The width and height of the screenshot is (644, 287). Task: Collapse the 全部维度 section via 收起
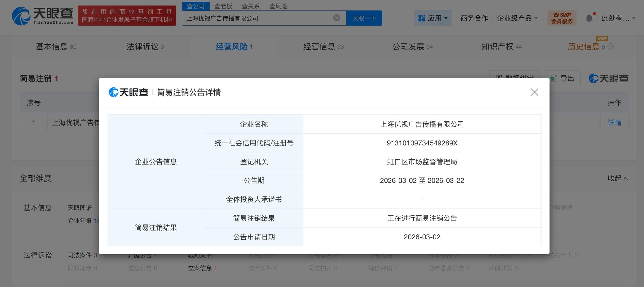click(618, 178)
